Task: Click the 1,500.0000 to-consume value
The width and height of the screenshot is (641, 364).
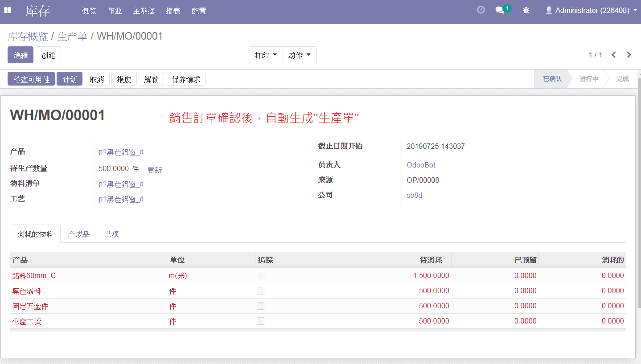Action: pyautogui.click(x=431, y=276)
